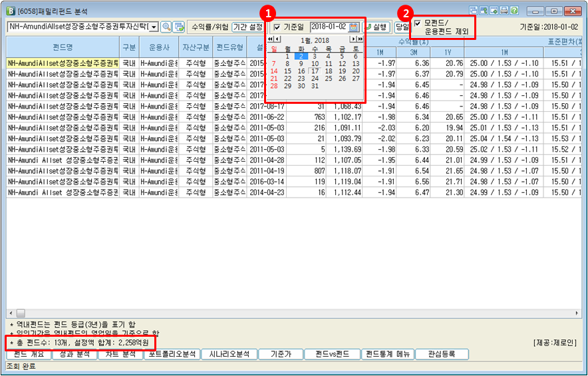Click the application B icon in the title bar
This screenshot has width=588, height=376.
[11, 11]
